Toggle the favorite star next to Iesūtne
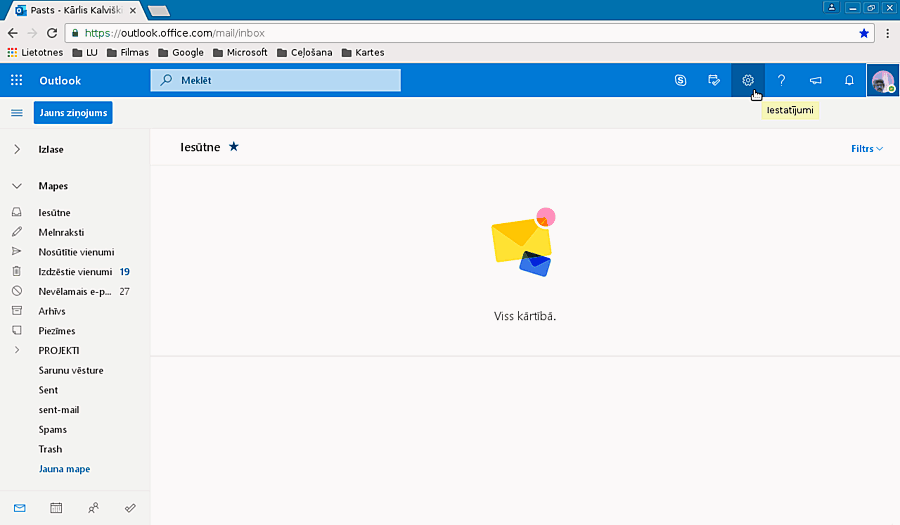Screen dimensions: 900x525 click(x=234, y=147)
